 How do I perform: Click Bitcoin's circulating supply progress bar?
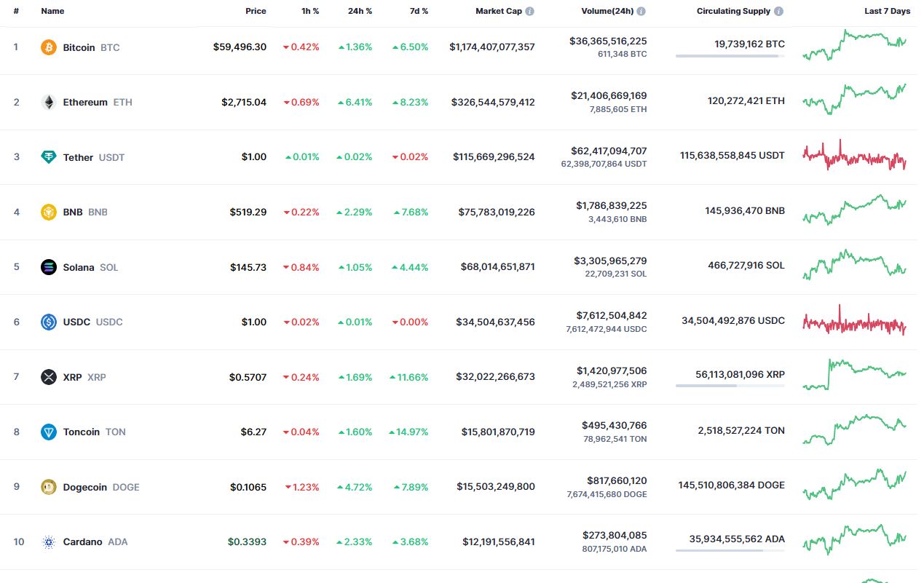(730, 56)
